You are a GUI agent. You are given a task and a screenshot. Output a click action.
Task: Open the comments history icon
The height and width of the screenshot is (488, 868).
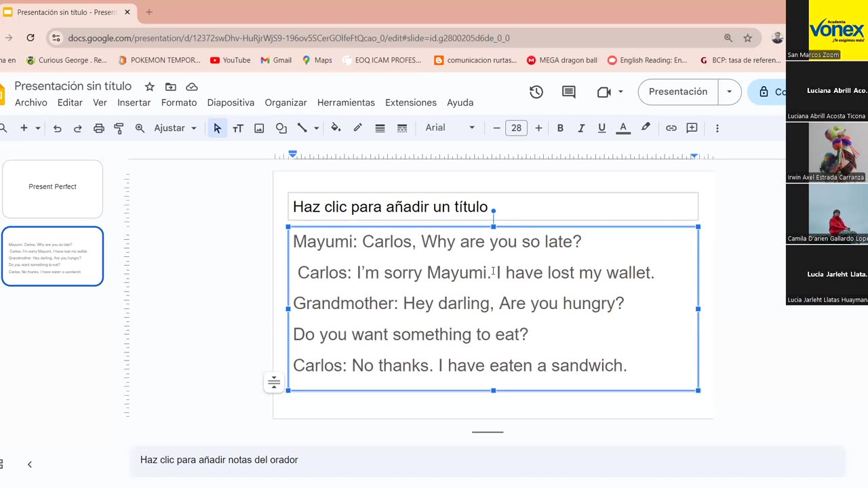(569, 92)
